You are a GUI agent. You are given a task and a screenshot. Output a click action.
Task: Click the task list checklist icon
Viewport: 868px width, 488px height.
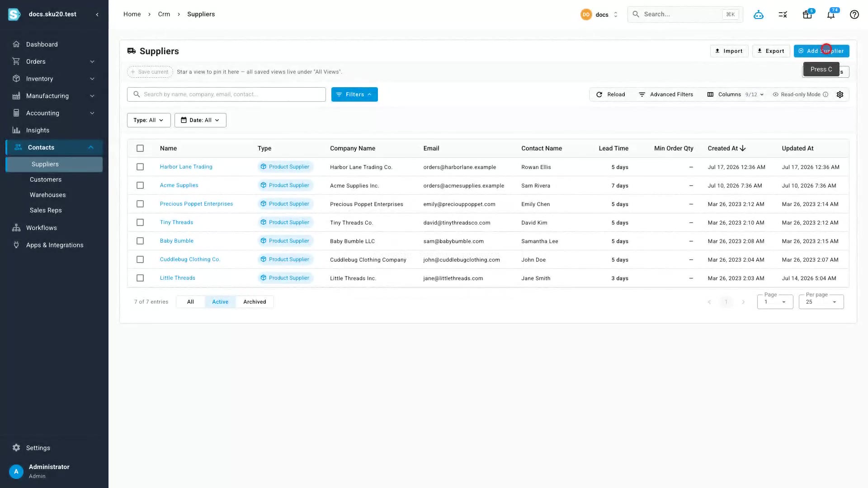(783, 14)
